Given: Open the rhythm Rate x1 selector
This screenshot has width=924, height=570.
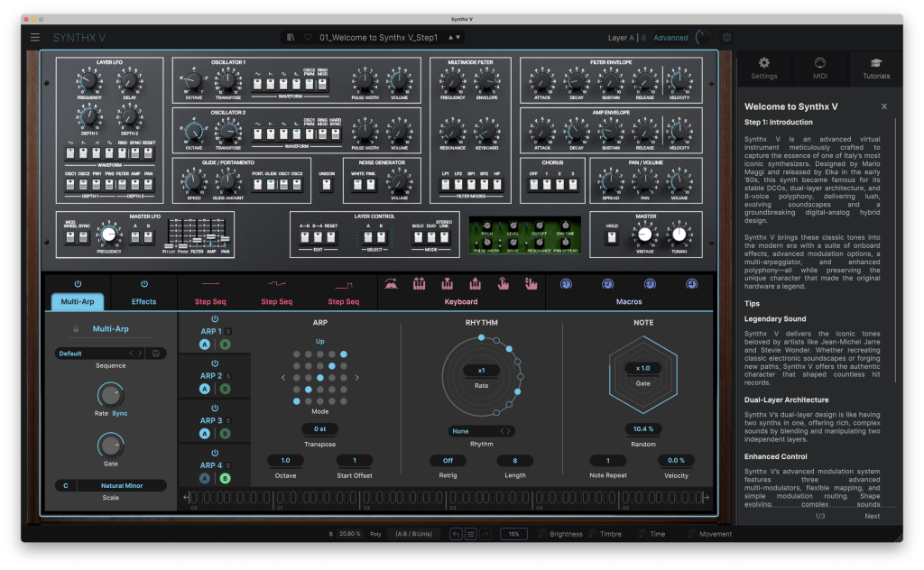Looking at the screenshot, I should [x=482, y=371].
